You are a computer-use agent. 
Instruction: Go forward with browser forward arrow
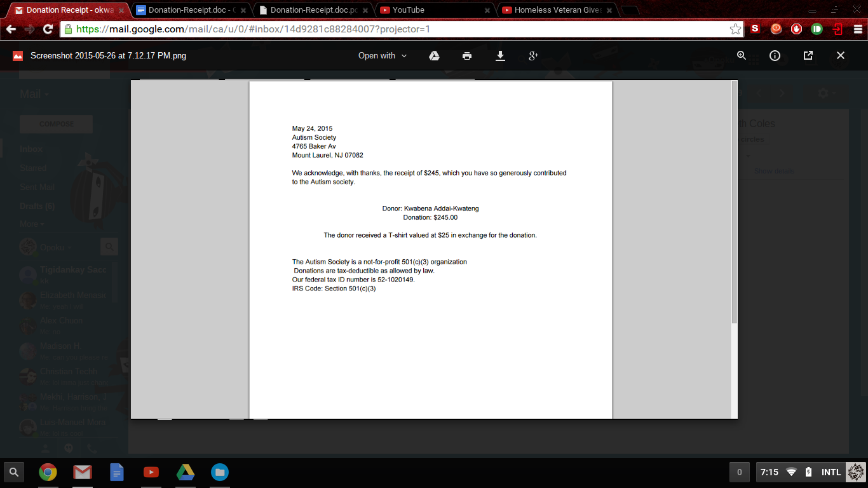coord(29,29)
